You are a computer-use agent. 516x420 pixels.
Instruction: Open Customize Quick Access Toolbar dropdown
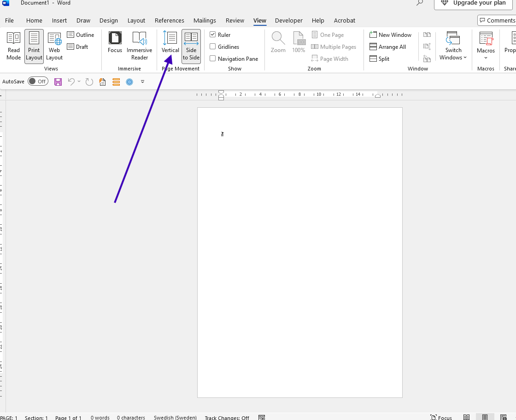click(142, 82)
